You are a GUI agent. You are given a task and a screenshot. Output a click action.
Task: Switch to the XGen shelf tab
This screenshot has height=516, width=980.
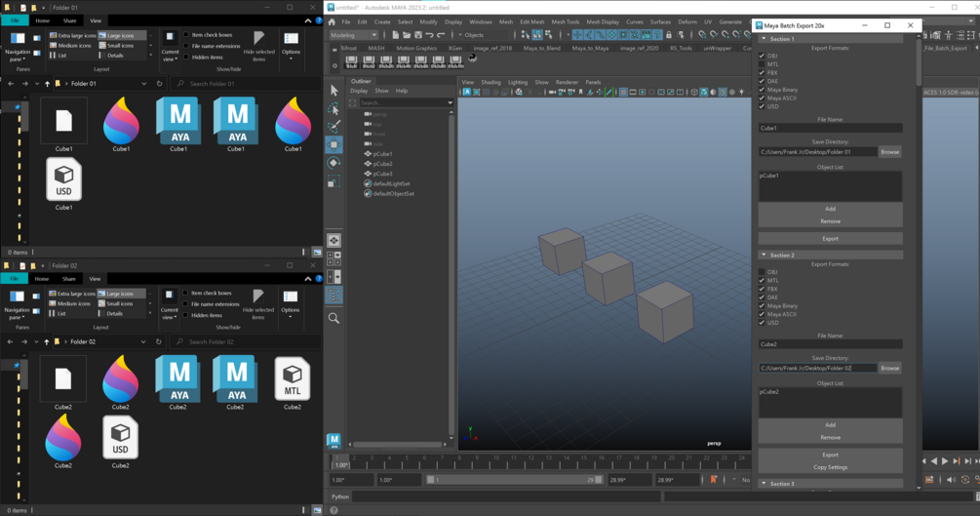click(455, 48)
